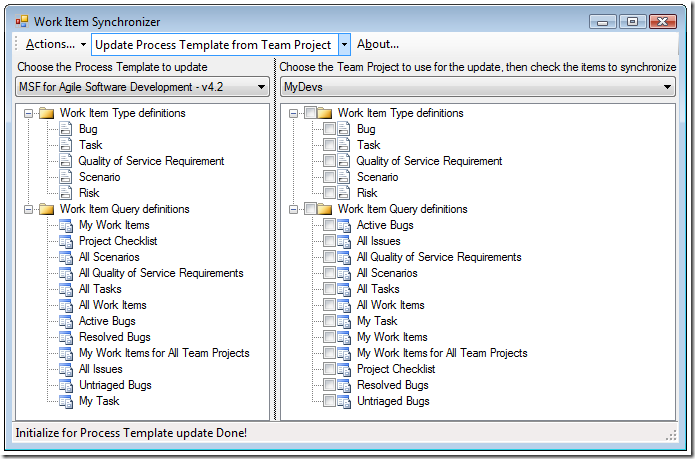Click the Bug document icon in the right tree
Screen dimensions: 695x459
point(344,129)
